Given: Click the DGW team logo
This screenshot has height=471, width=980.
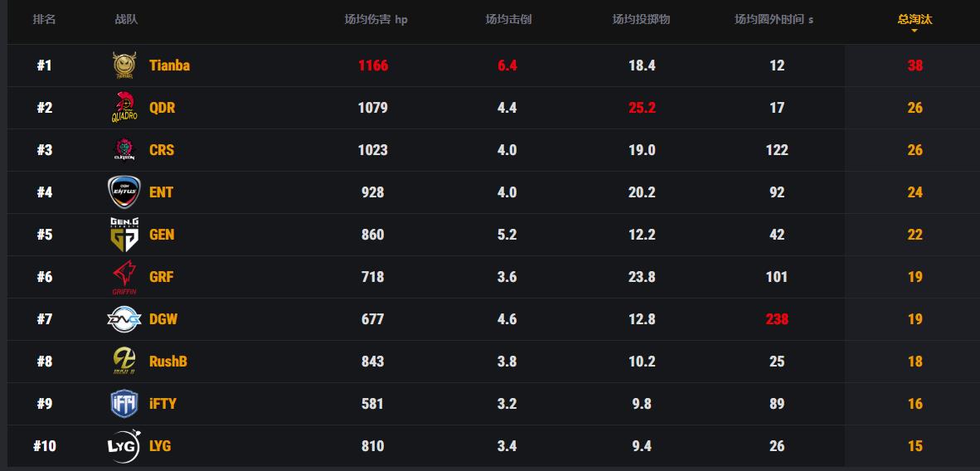Looking at the screenshot, I should (x=124, y=319).
